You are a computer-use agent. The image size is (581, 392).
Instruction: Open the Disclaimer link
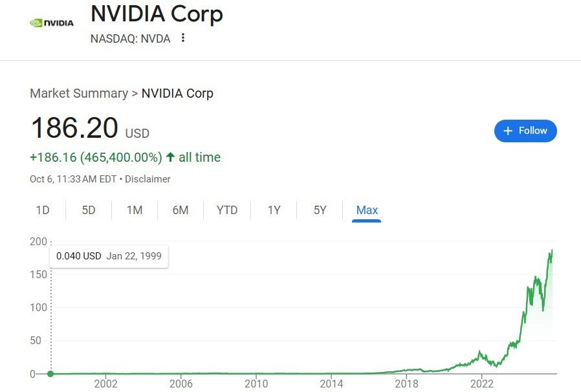pos(148,179)
